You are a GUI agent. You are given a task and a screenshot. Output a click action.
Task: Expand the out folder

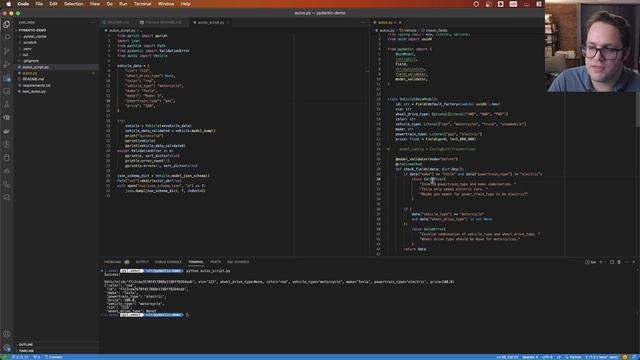pos(25,55)
